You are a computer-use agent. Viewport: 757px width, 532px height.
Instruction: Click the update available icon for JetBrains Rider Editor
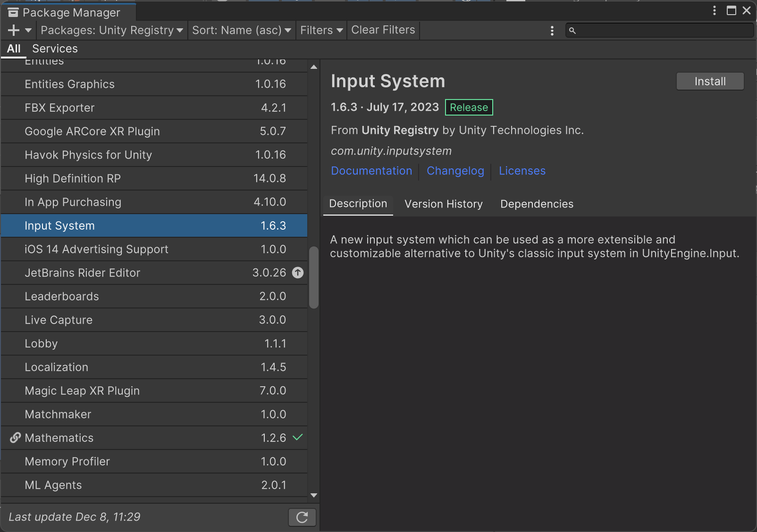point(298,273)
